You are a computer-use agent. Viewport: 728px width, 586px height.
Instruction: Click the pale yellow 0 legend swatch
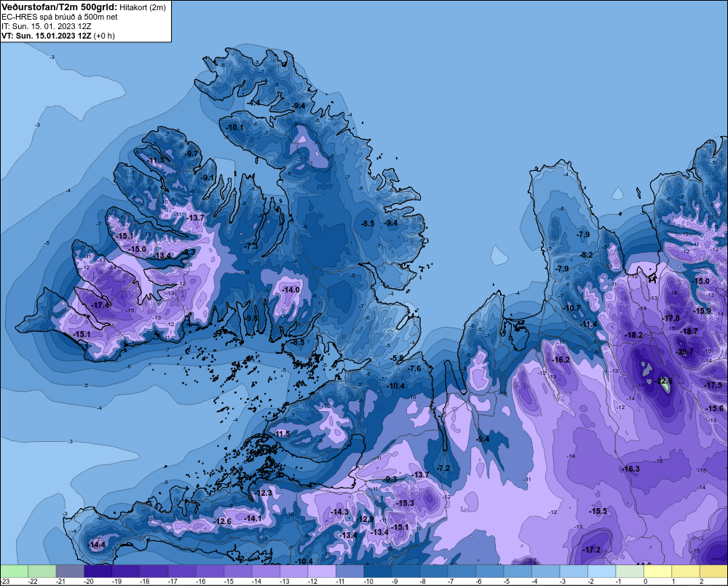click(658, 571)
